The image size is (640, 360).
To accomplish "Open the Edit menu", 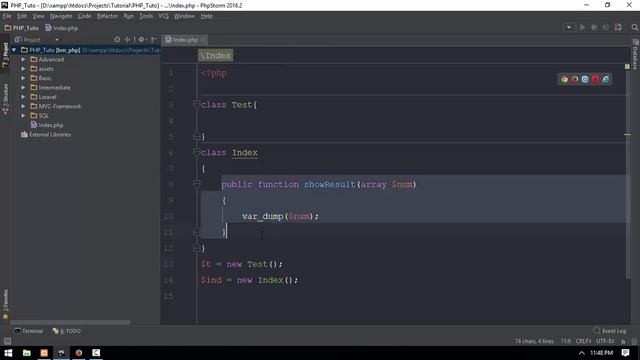I will 22,16.
